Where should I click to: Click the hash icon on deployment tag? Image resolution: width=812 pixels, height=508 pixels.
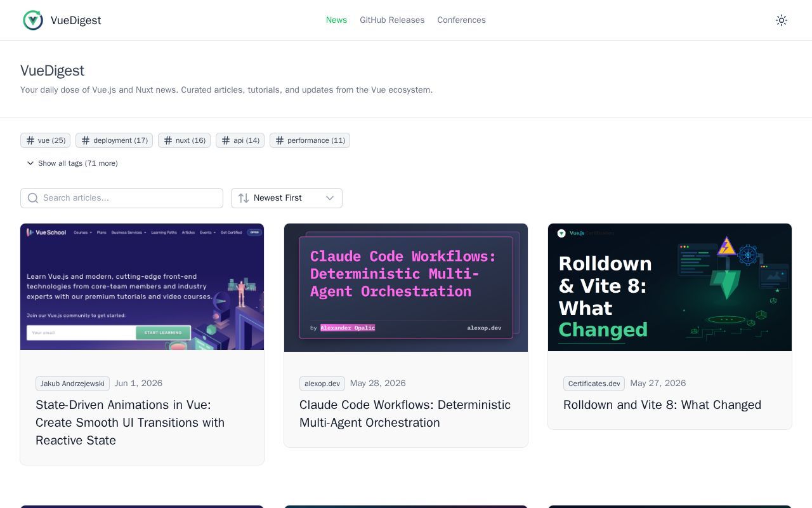pos(86,140)
